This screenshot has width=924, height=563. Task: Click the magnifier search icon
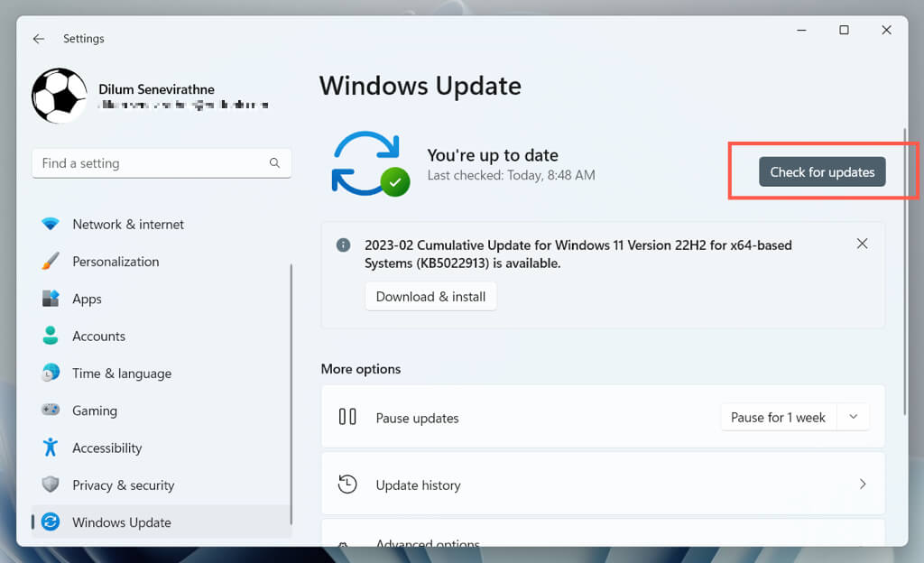click(274, 163)
